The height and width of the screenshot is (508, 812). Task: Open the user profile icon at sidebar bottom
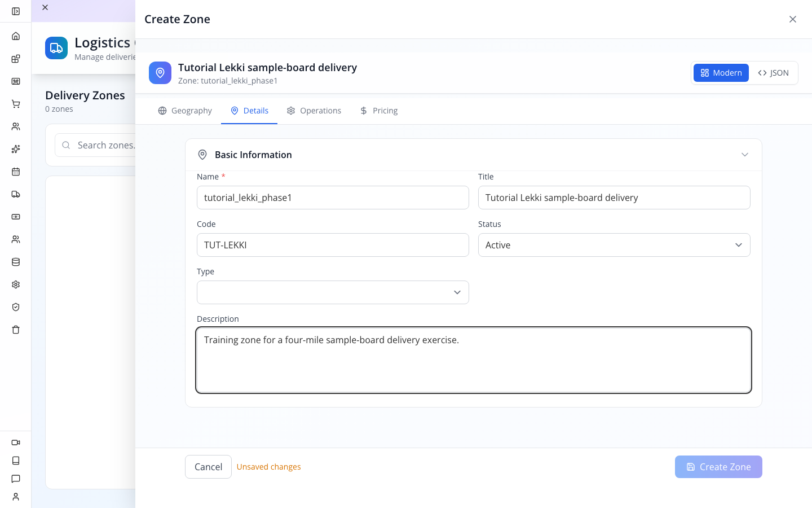16,497
